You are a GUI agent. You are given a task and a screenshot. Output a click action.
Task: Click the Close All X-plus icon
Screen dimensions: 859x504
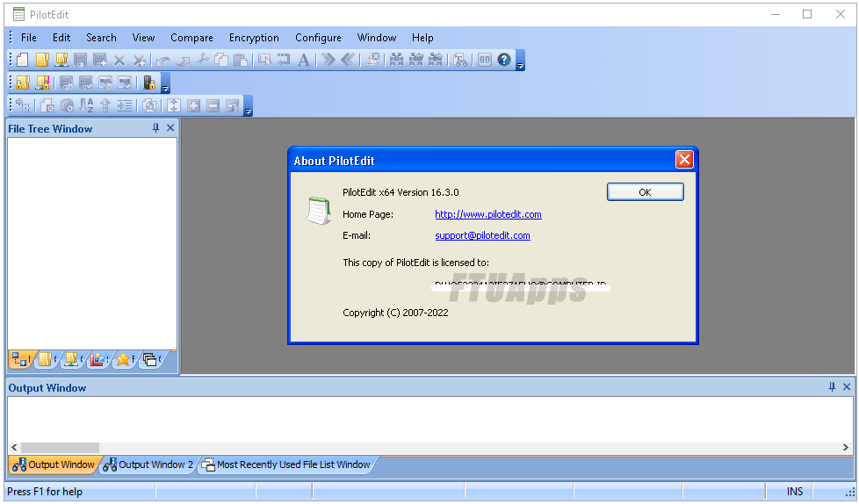coord(139,61)
